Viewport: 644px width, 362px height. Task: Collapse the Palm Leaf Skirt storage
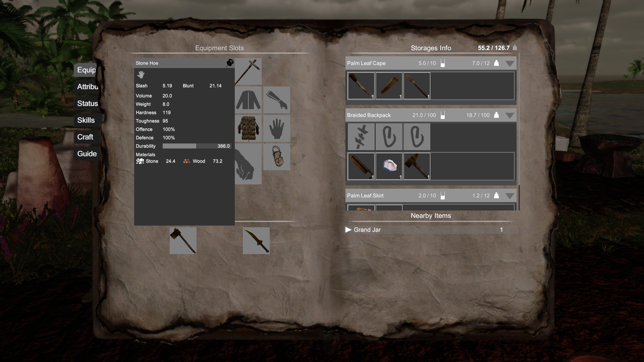point(509,196)
